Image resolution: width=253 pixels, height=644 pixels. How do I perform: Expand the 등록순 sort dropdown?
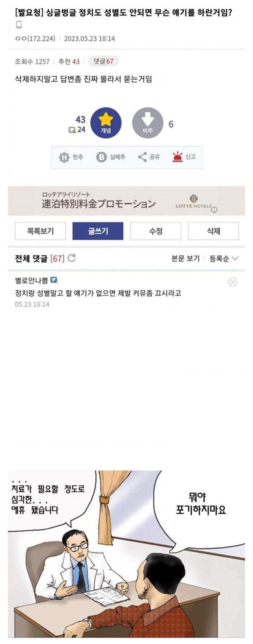(224, 259)
